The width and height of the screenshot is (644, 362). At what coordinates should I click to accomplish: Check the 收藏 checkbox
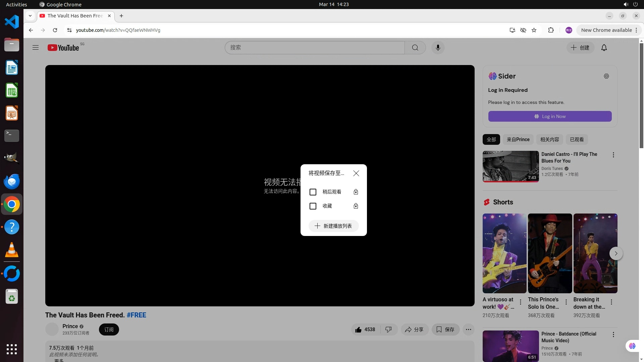click(313, 206)
